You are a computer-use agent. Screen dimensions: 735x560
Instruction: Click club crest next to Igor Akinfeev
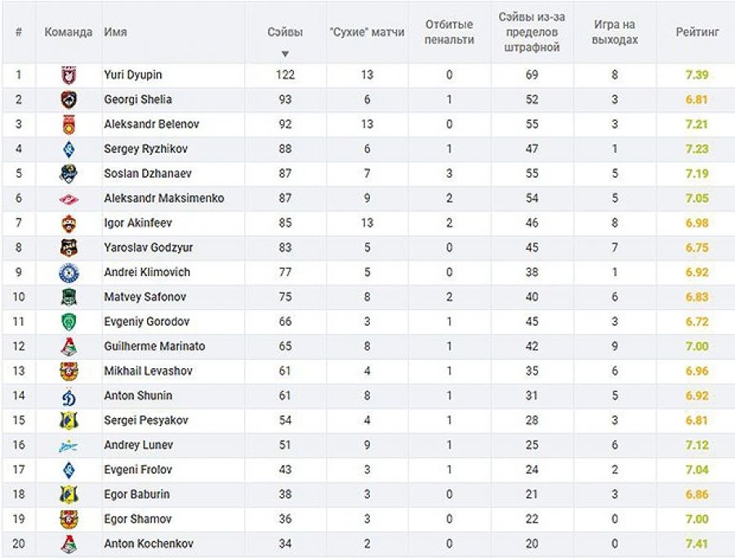tap(69, 223)
